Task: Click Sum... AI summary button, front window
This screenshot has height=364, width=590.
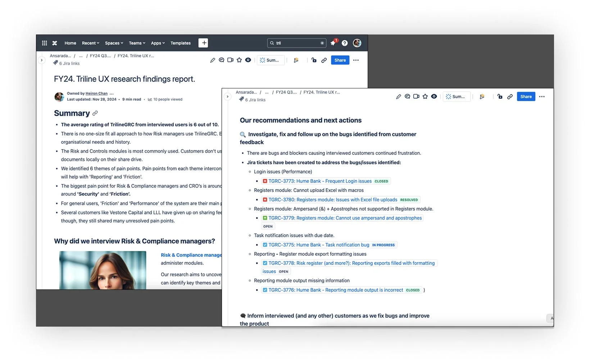Action: click(x=457, y=97)
